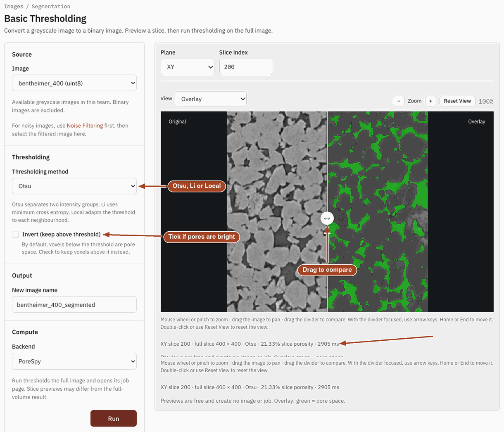
Task: Click the Original label on the preview
Action: 177,121
